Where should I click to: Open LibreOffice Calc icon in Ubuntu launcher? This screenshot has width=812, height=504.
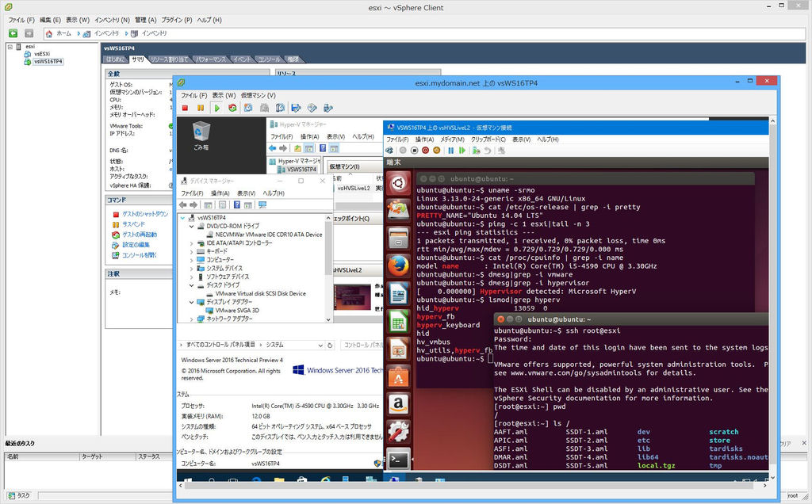398,323
